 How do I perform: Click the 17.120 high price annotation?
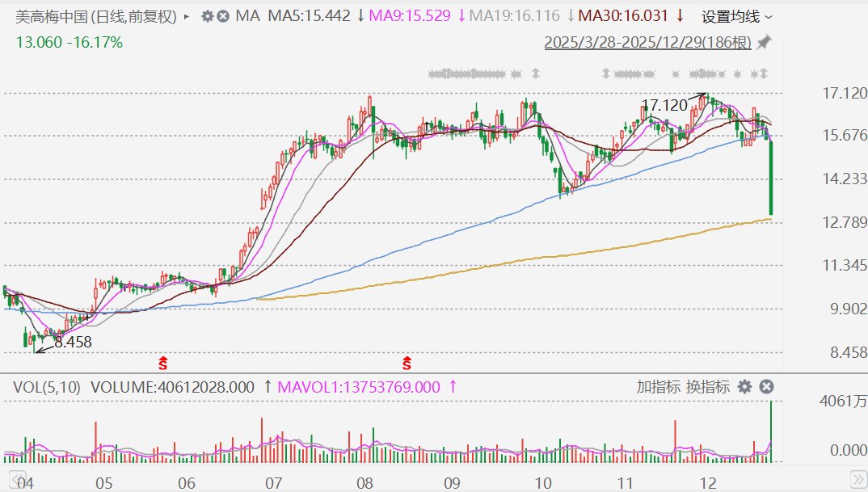point(664,105)
